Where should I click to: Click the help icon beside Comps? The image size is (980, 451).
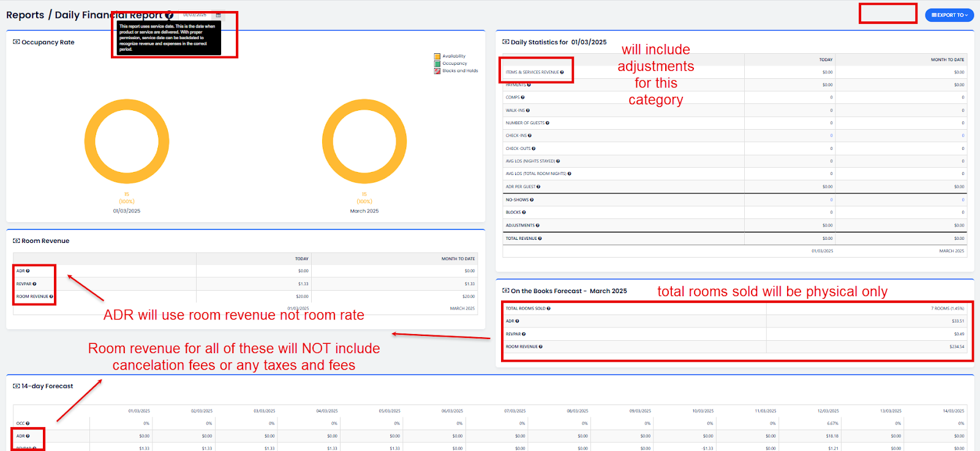[522, 97]
